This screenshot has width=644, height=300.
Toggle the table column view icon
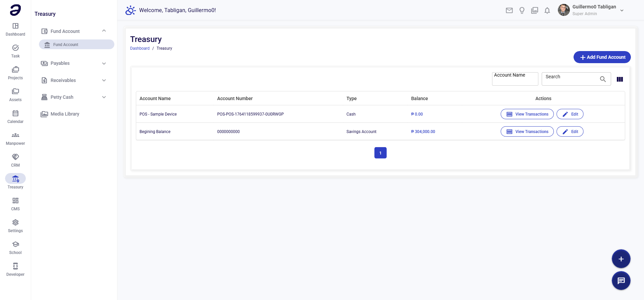[620, 79]
